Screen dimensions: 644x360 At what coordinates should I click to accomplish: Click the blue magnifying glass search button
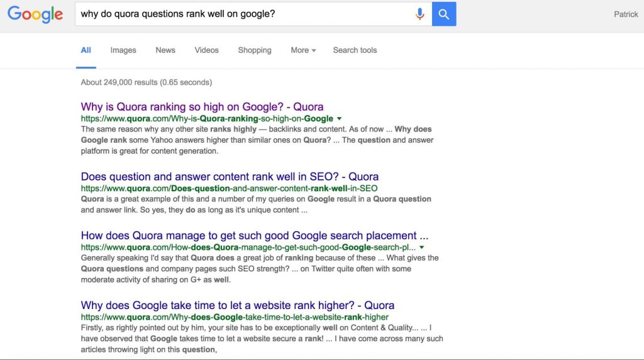444,14
